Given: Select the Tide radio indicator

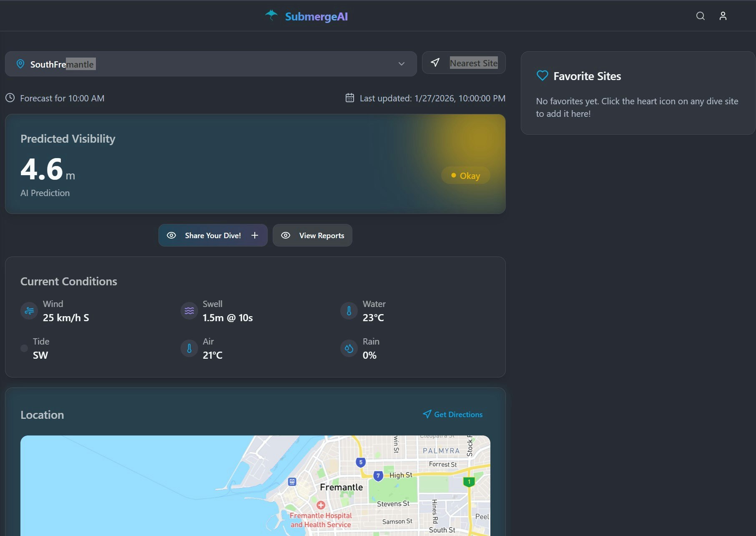Looking at the screenshot, I should (24, 348).
